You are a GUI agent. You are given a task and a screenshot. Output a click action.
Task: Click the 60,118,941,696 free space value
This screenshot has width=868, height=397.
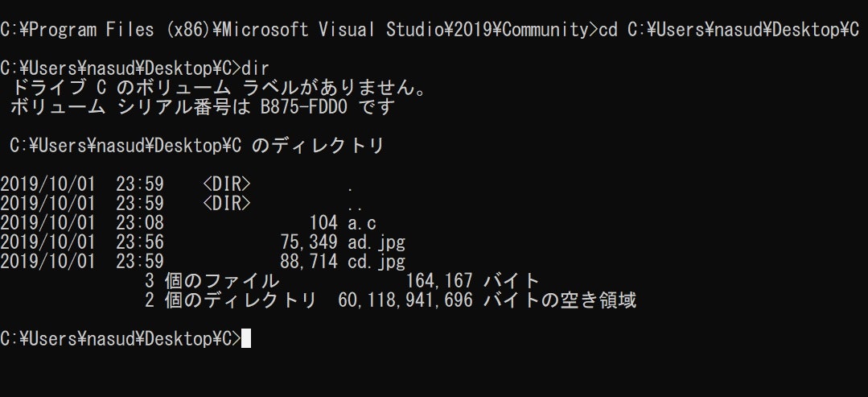[x=405, y=300]
